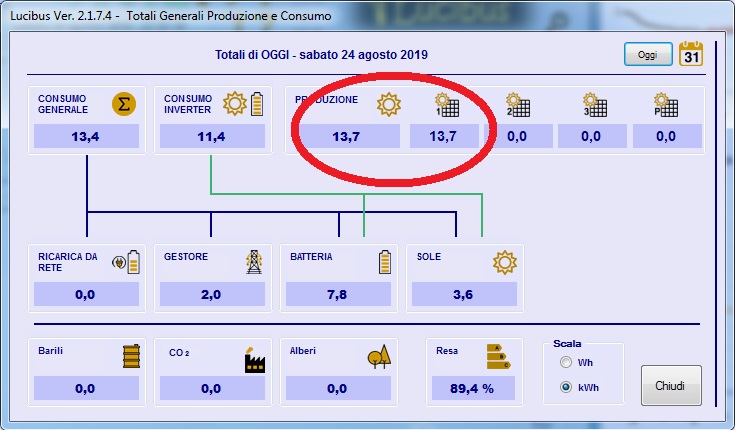Screen dimensions: 735x430
Task: Click the sigma icon in Consumo Generale
Action: pos(124,103)
